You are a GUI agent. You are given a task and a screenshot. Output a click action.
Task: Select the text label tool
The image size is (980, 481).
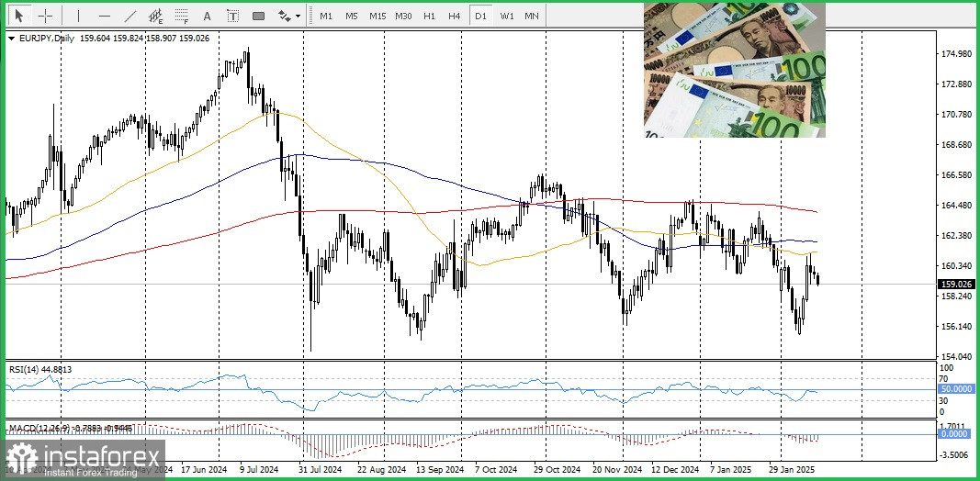pyautogui.click(x=232, y=16)
